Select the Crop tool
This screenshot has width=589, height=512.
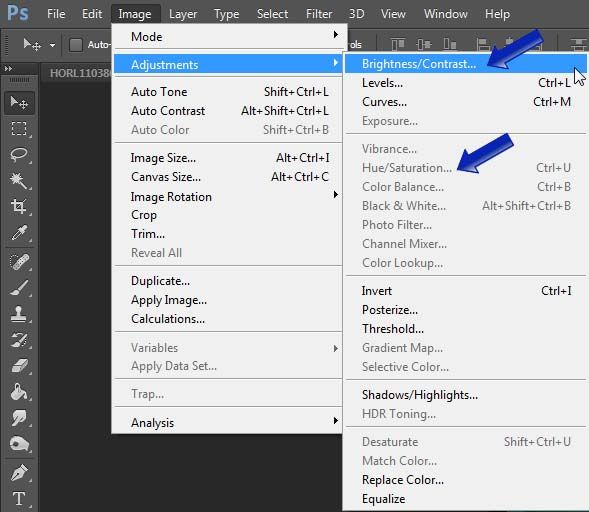19,206
